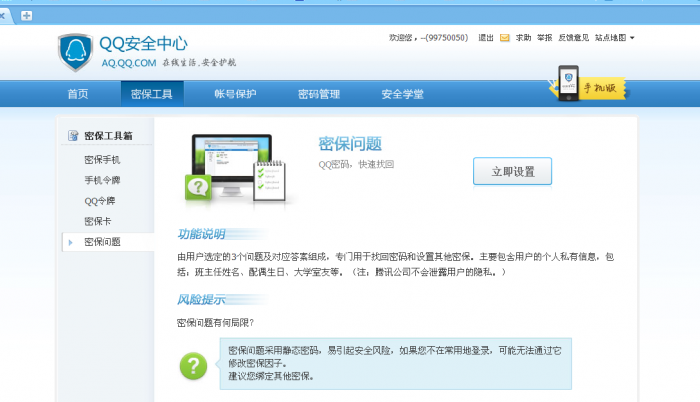The image size is (700, 402).
Task: Select 密保卡 in the sidebar
Action: [x=98, y=221]
